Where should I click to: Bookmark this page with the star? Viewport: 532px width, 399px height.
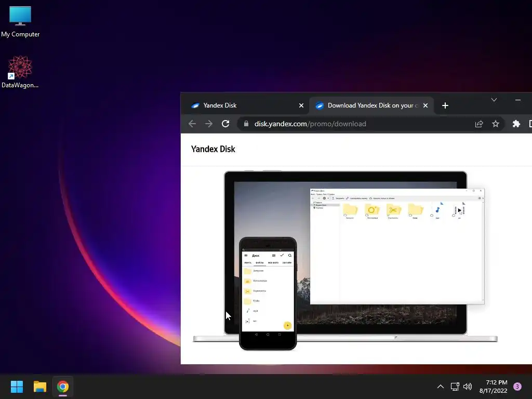[x=496, y=124]
